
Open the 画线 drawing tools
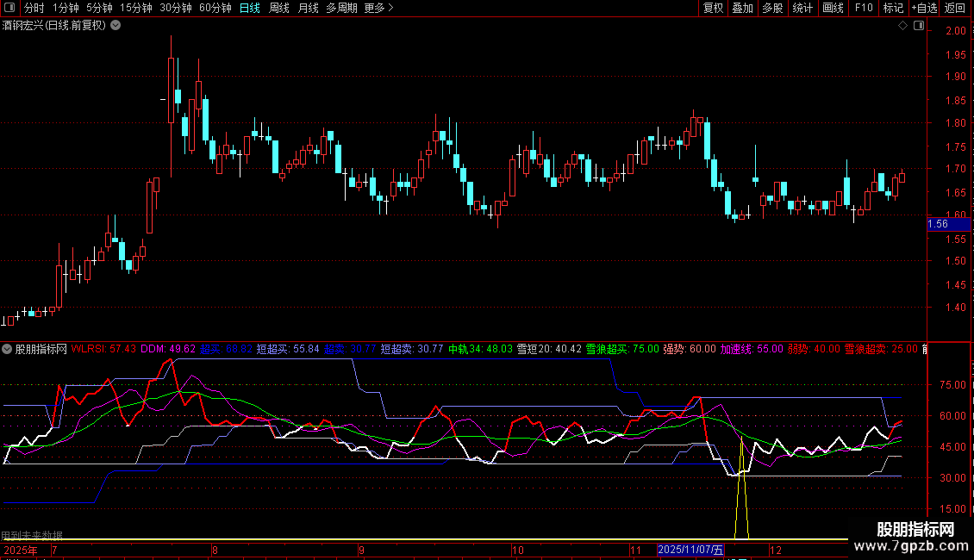(833, 9)
